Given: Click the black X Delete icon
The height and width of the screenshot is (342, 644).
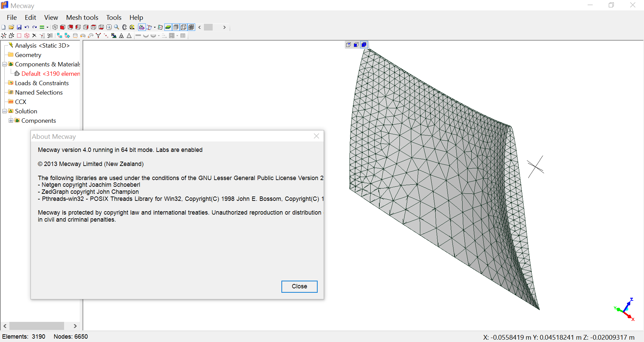Looking at the screenshot, I should point(34,36).
